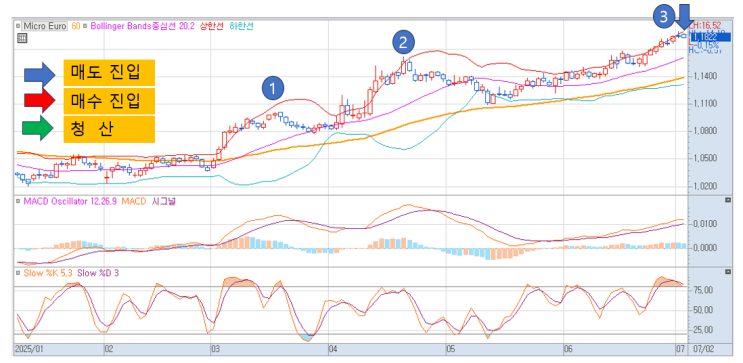Click the 75,00 stochastic axis label
Screen dimensions: 743x363
[702, 290]
